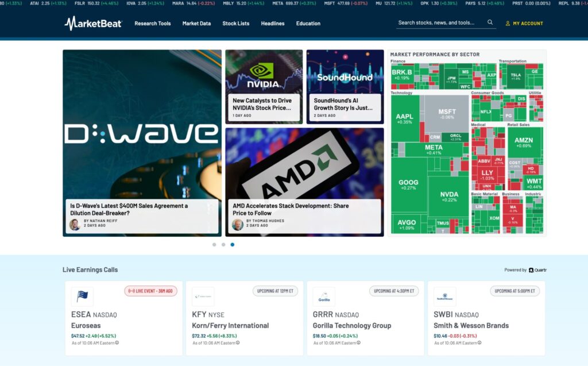Open the Research Tools menu
Image resolution: width=588 pixels, height=366 pixels.
(153, 24)
